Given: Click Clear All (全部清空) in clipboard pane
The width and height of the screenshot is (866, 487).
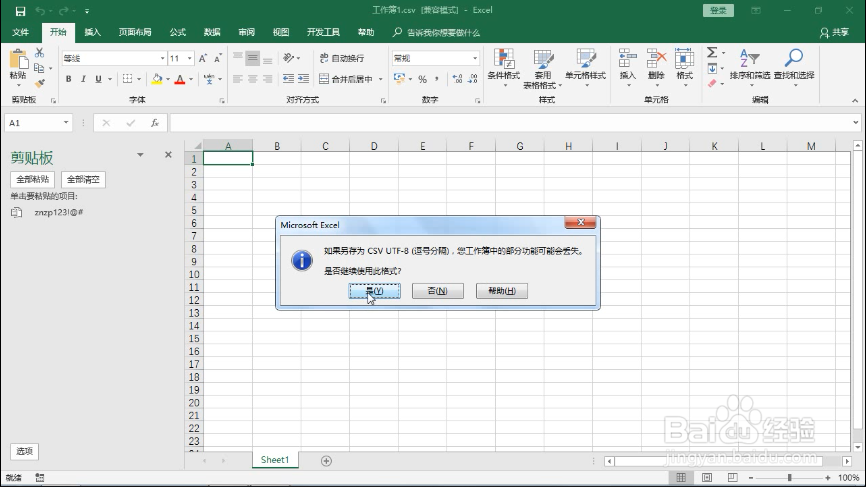Looking at the screenshot, I should coord(83,179).
